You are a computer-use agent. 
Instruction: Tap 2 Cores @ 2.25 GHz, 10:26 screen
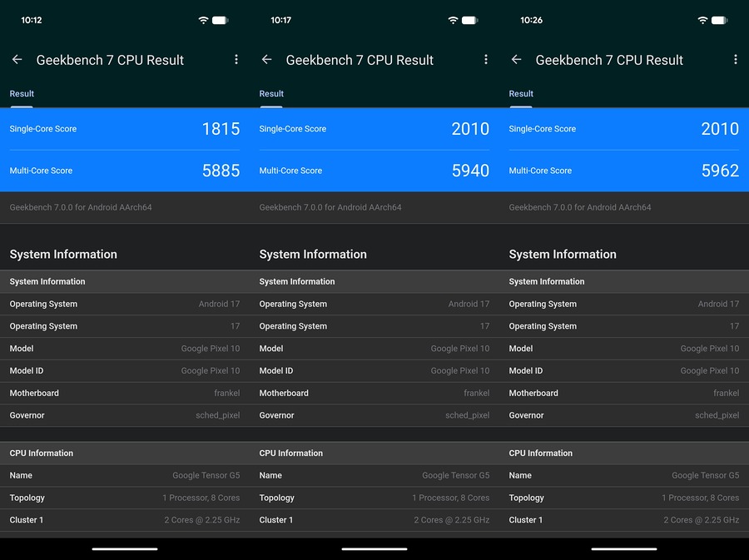702,520
